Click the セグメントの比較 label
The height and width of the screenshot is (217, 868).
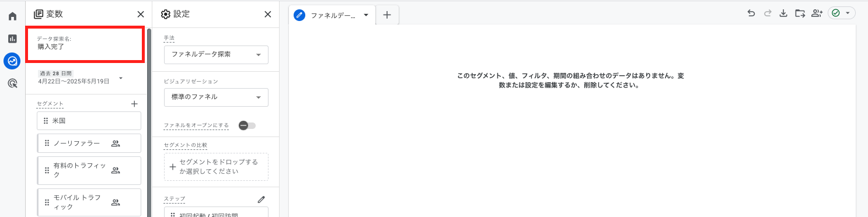pos(186,145)
